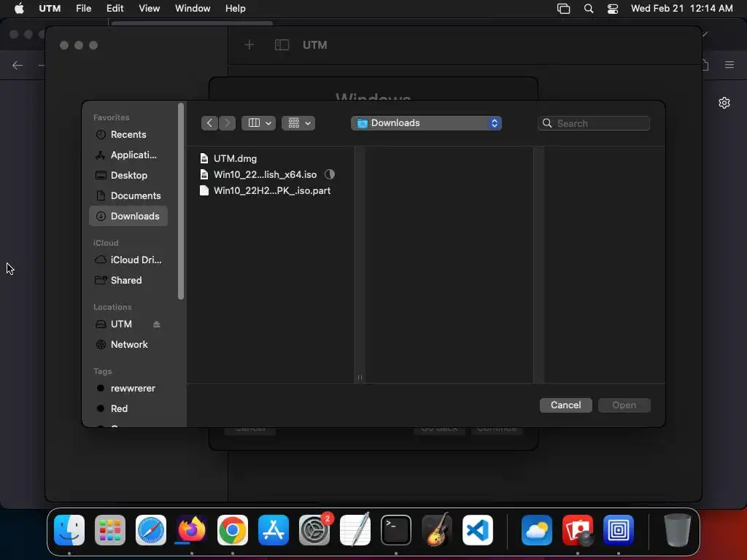Click the plus button in the UTM window

pyautogui.click(x=249, y=44)
